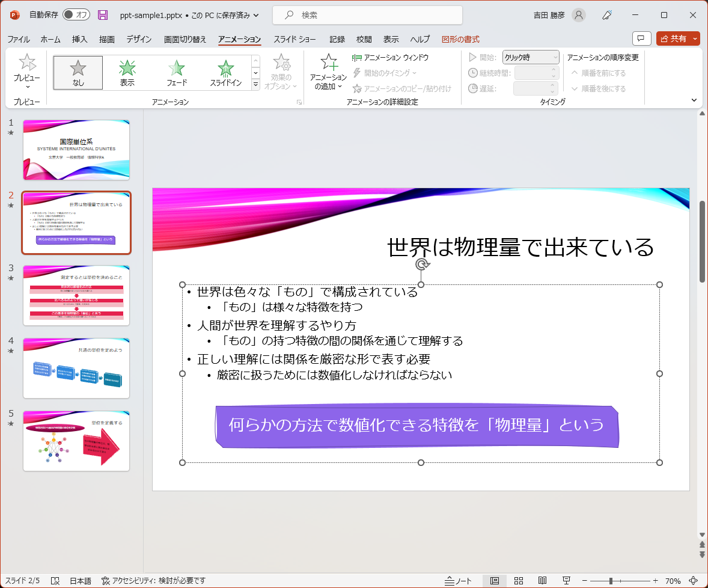Open reading view from status bar
The image size is (708, 588).
(x=542, y=581)
